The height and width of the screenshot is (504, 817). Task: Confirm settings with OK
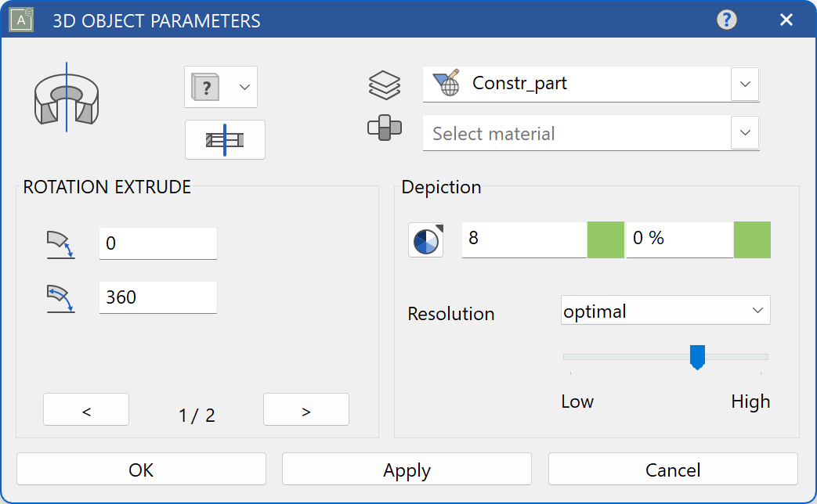pyautogui.click(x=140, y=470)
